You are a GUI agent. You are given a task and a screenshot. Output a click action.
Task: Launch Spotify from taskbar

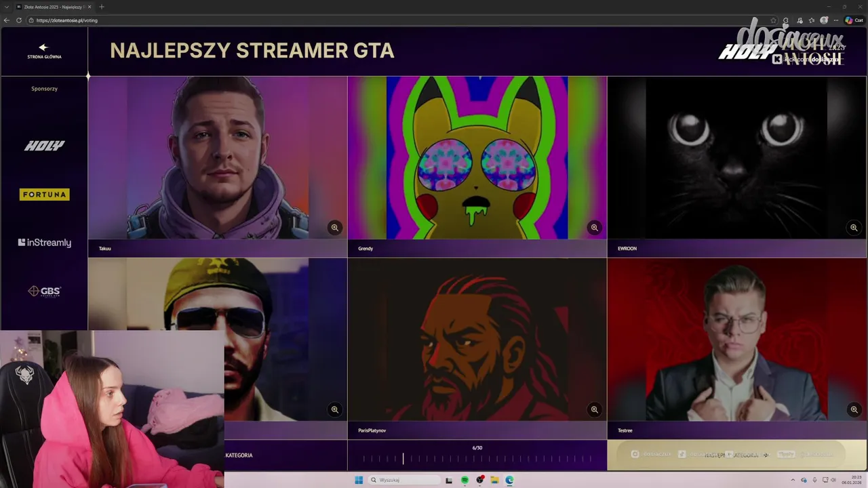coord(465,480)
